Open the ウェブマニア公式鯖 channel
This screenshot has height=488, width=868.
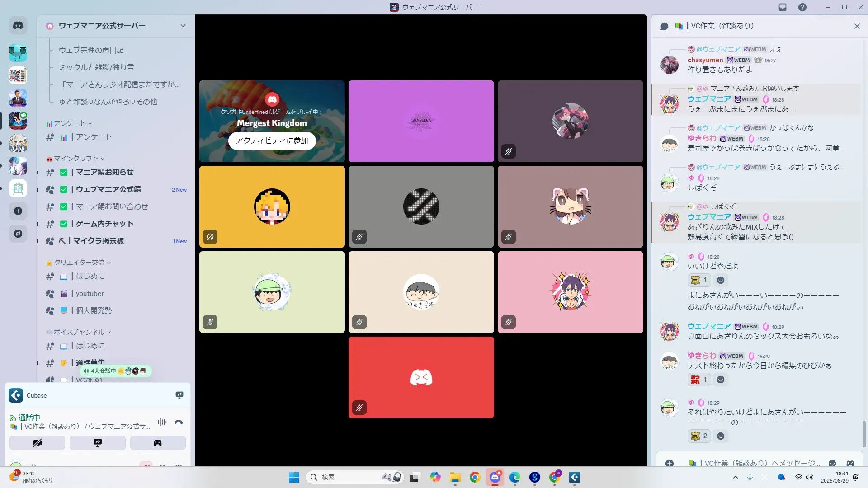tap(108, 189)
